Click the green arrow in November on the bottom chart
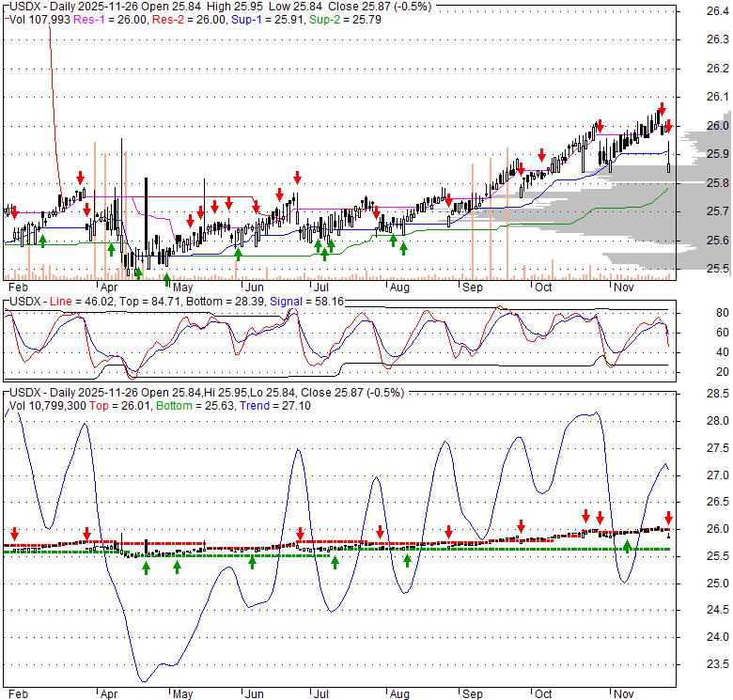Viewport: 733px width, 700px height. pyautogui.click(x=628, y=546)
